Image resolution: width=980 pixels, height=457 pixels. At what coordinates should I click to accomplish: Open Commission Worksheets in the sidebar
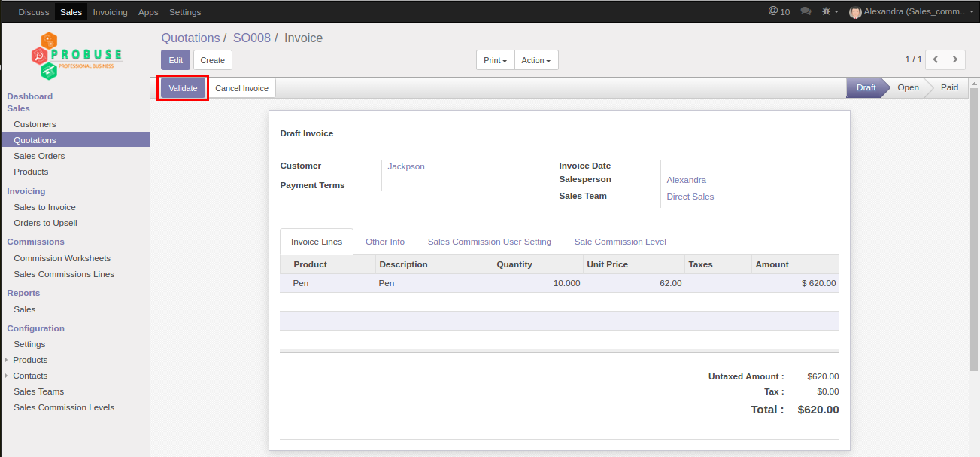62,258
